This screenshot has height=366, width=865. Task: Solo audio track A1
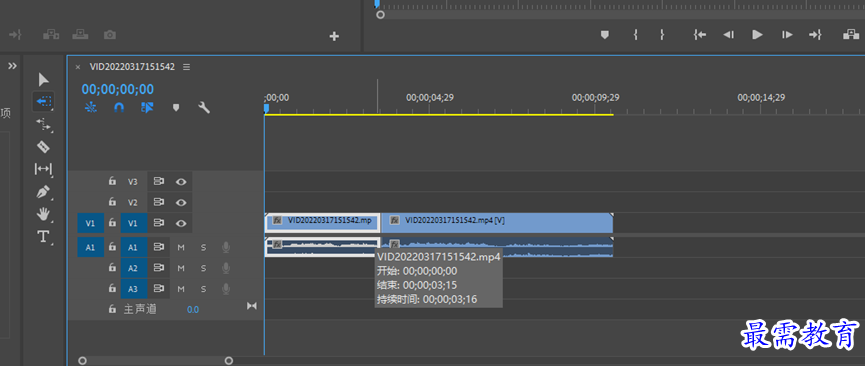tap(203, 247)
